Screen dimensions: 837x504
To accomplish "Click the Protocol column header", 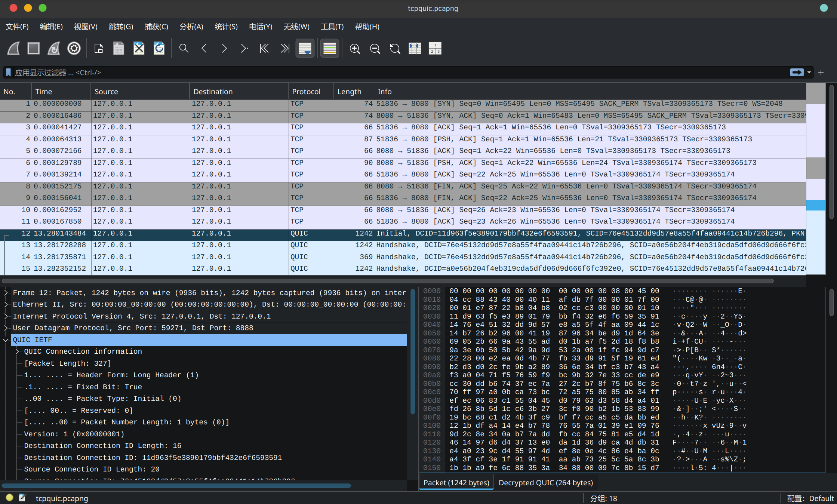I will coord(306,92).
